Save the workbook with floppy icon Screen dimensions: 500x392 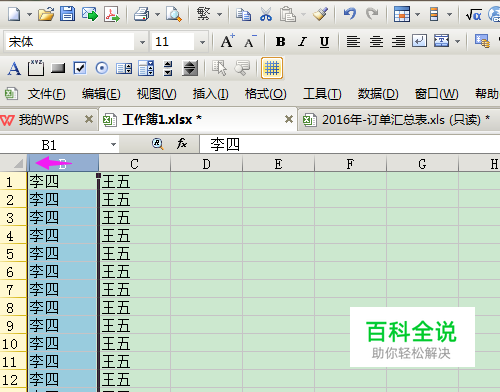click(67, 14)
